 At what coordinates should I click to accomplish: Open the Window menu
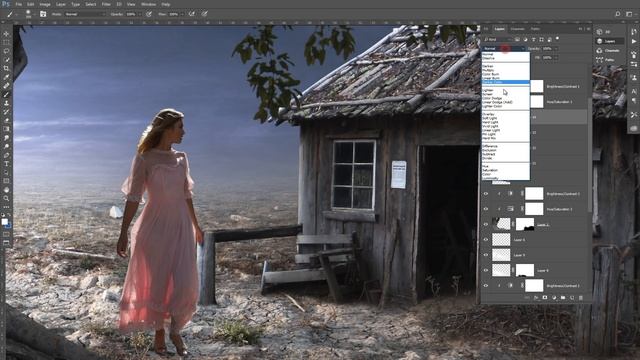149,4
